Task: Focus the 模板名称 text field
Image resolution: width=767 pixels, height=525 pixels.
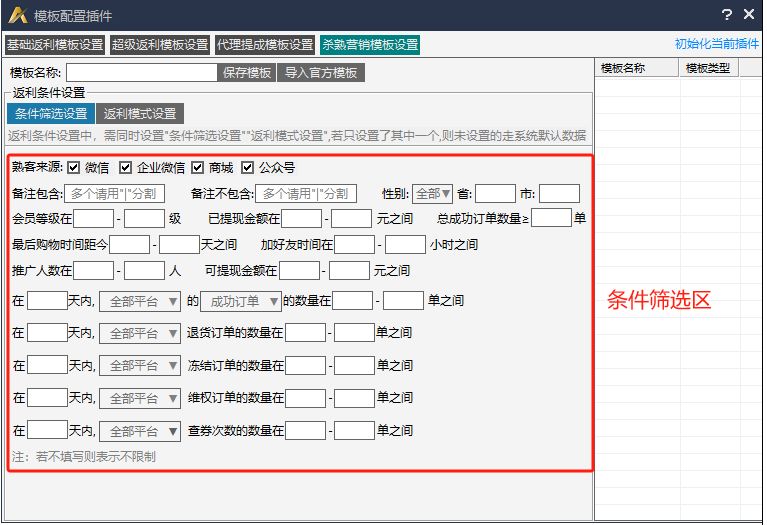Action: click(x=142, y=73)
